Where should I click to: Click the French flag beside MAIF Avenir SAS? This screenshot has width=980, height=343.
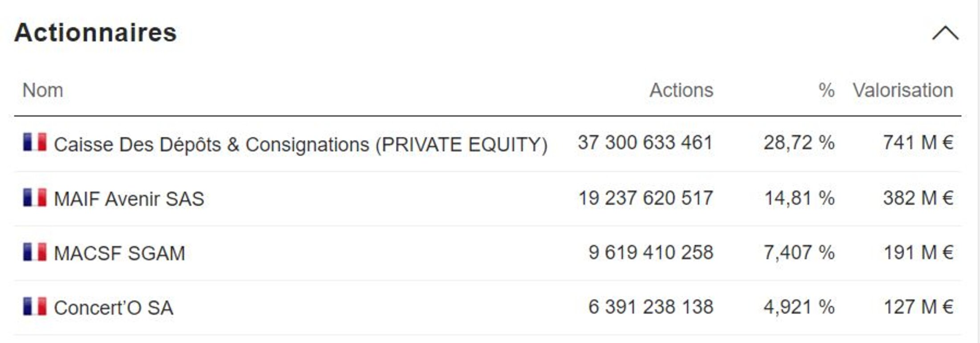click(x=35, y=198)
